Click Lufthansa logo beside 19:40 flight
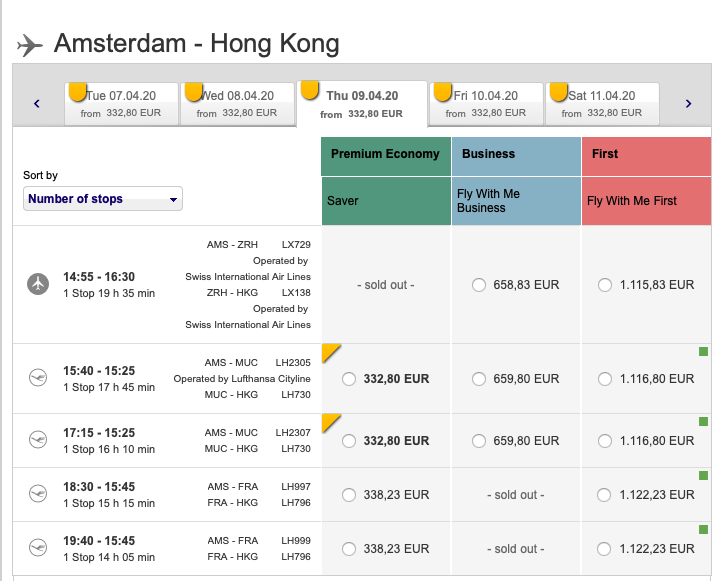Image resolution: width=713 pixels, height=581 pixels. [x=38, y=548]
